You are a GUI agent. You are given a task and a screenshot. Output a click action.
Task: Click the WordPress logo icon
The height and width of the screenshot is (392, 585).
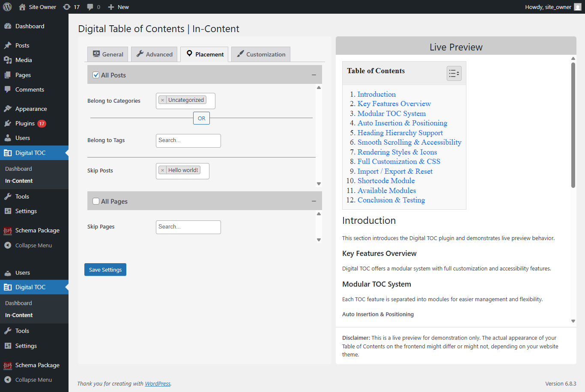(7, 7)
